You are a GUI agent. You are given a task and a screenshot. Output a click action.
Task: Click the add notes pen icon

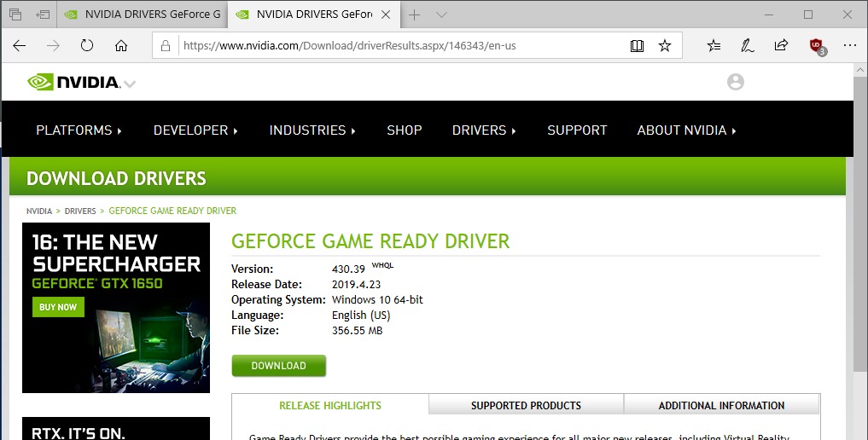pos(747,45)
